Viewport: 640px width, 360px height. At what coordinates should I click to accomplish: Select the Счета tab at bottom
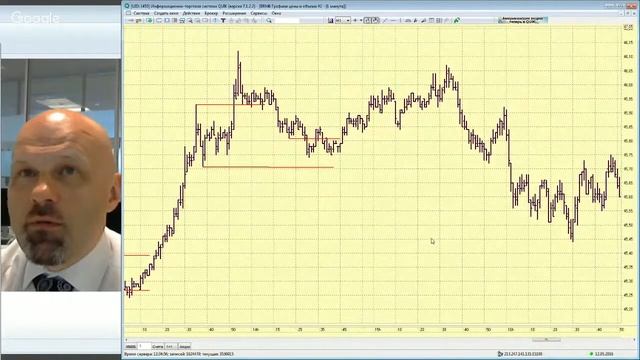coord(158,347)
